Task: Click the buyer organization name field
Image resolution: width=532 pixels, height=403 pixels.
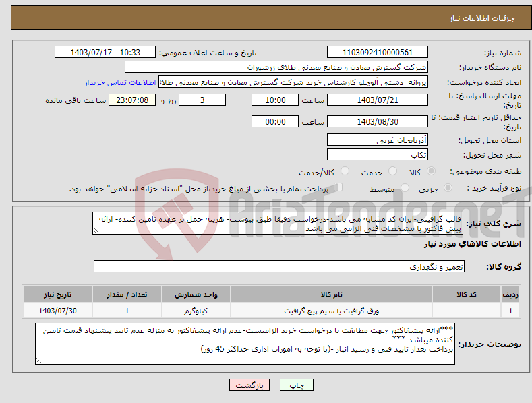Action: click(x=276, y=67)
